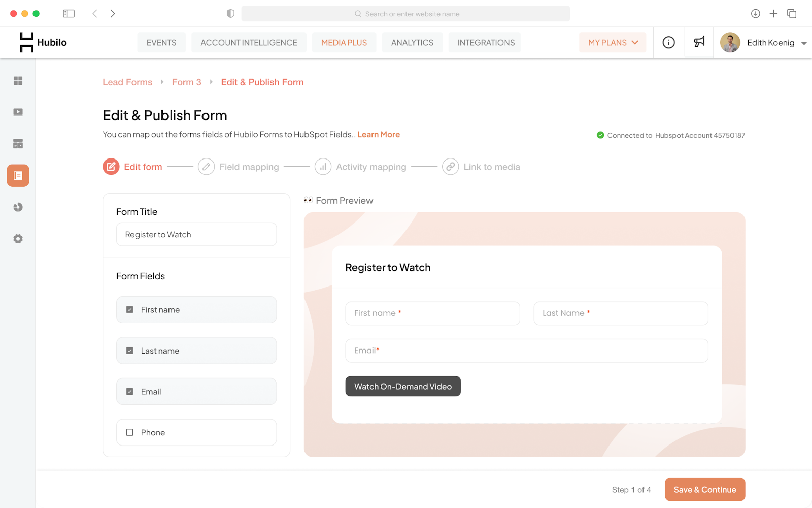This screenshot has width=812, height=508.
Task: Select the layout templates sidebar icon
Action: (18, 144)
